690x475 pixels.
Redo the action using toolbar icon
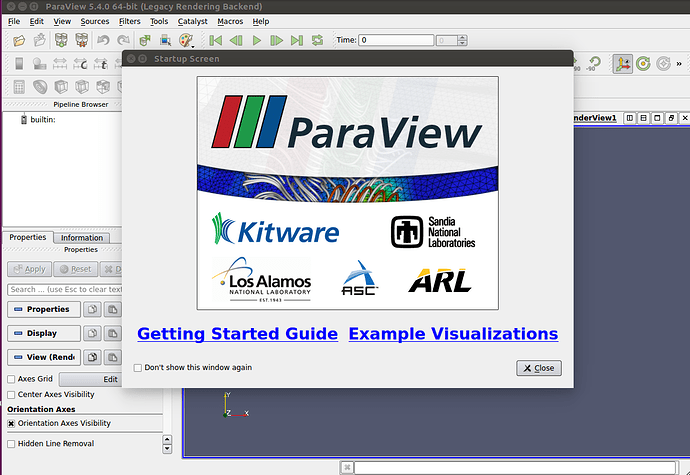(123, 41)
